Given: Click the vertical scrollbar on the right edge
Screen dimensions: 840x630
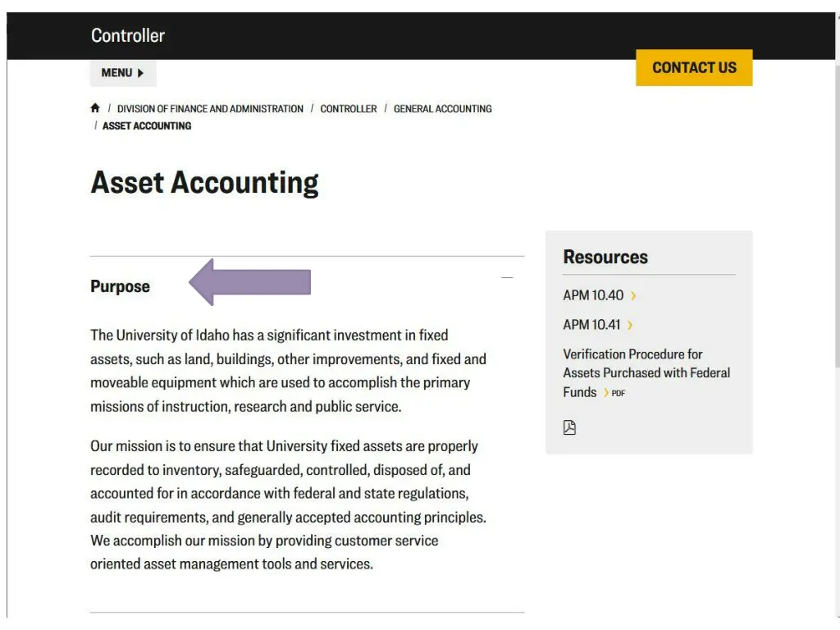Looking at the screenshot, I should tap(837, 193).
